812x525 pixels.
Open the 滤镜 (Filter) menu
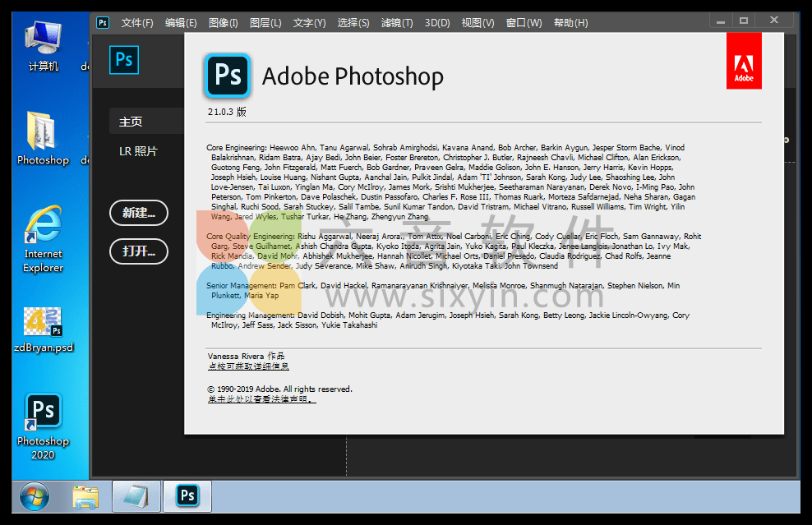[397, 22]
